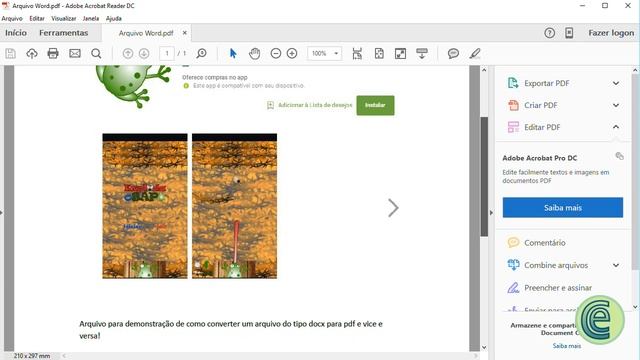Go to previous page arrow
Viewport: 640px width, 360px height.
pyautogui.click(x=128, y=53)
